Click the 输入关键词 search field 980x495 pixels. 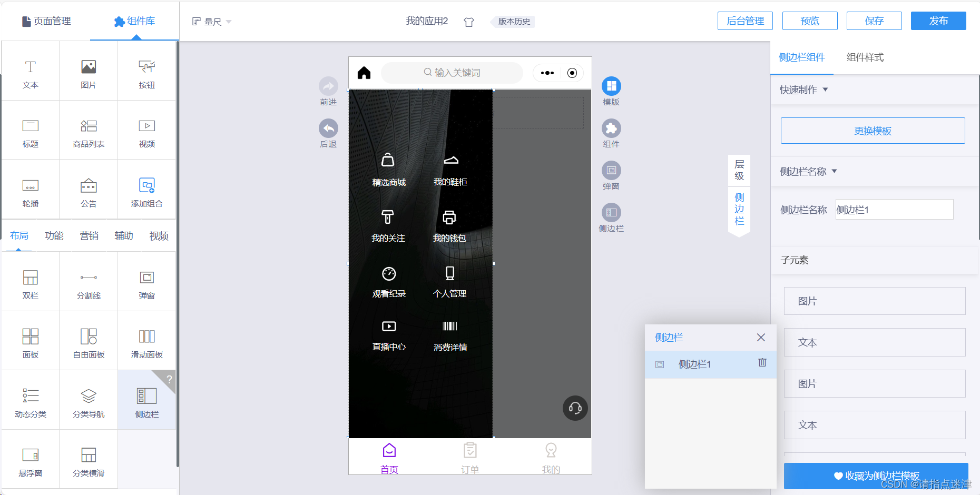pos(452,73)
